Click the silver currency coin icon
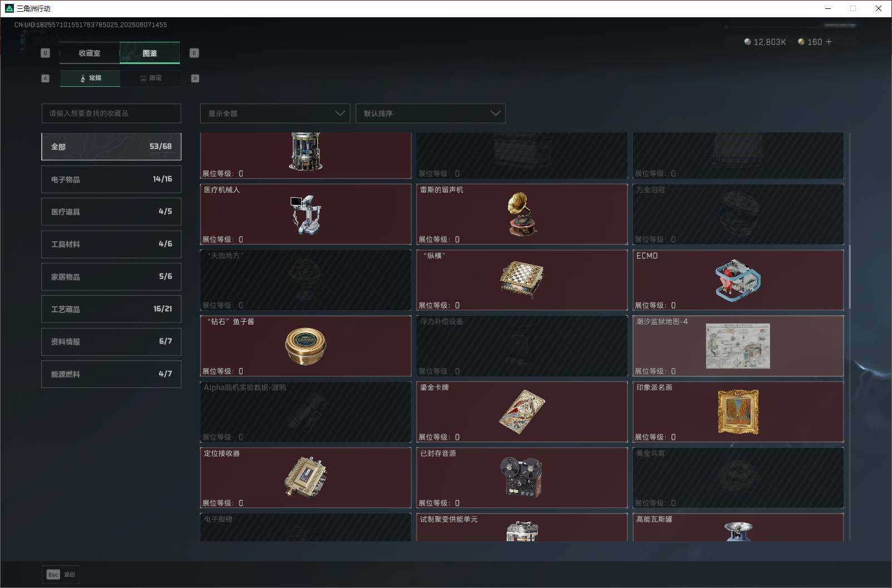Image resolution: width=892 pixels, height=588 pixels. click(747, 42)
